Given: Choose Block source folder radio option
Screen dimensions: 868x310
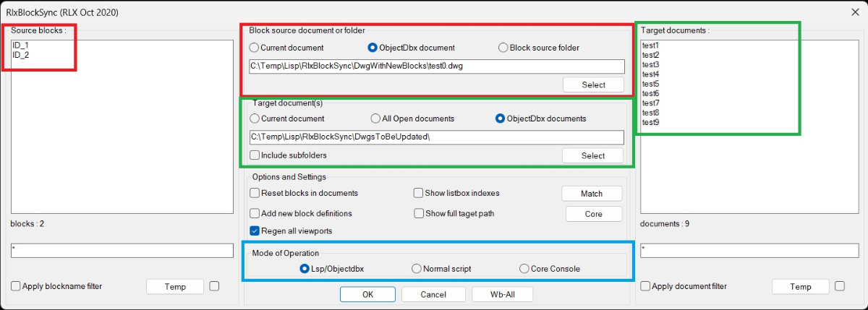Looking at the screenshot, I should point(503,48).
